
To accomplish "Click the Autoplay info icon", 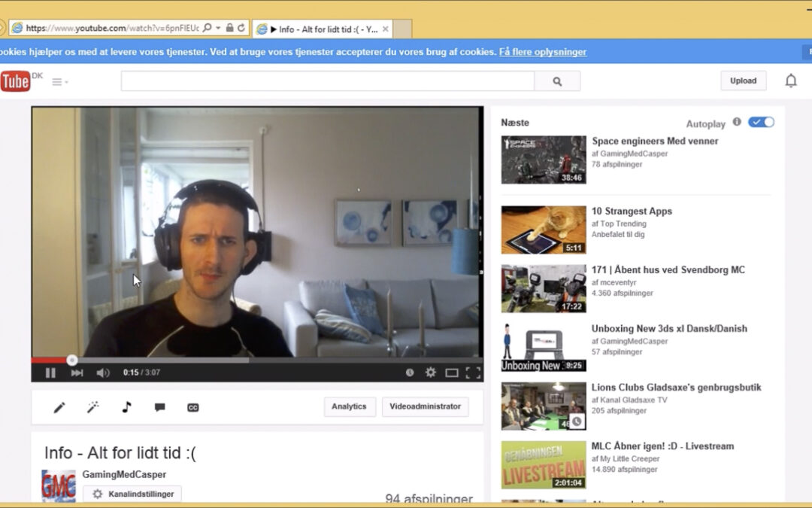I will click(x=737, y=122).
